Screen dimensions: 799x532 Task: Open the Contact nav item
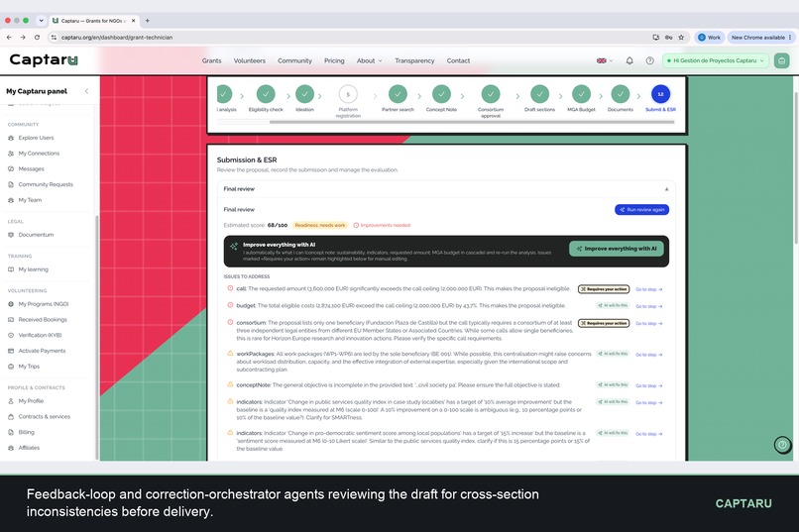point(458,60)
